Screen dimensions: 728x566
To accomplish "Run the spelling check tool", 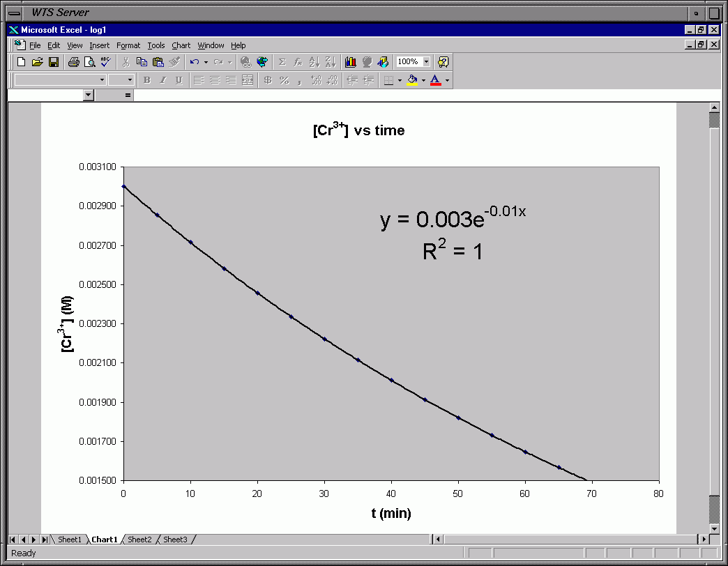I will pos(105,62).
